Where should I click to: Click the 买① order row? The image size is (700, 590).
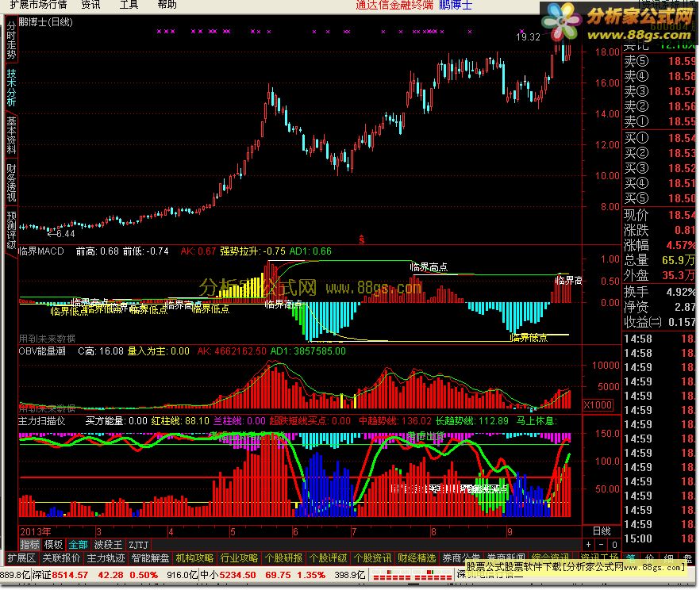660,138
